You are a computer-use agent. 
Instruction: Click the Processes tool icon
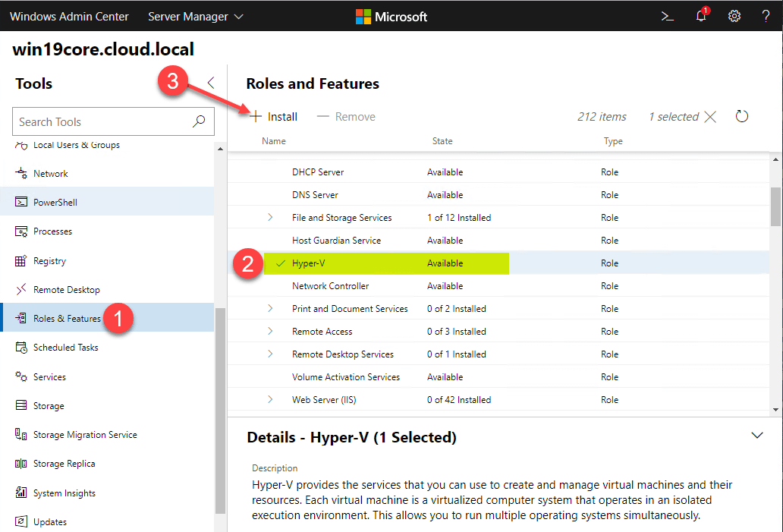pyautogui.click(x=21, y=231)
